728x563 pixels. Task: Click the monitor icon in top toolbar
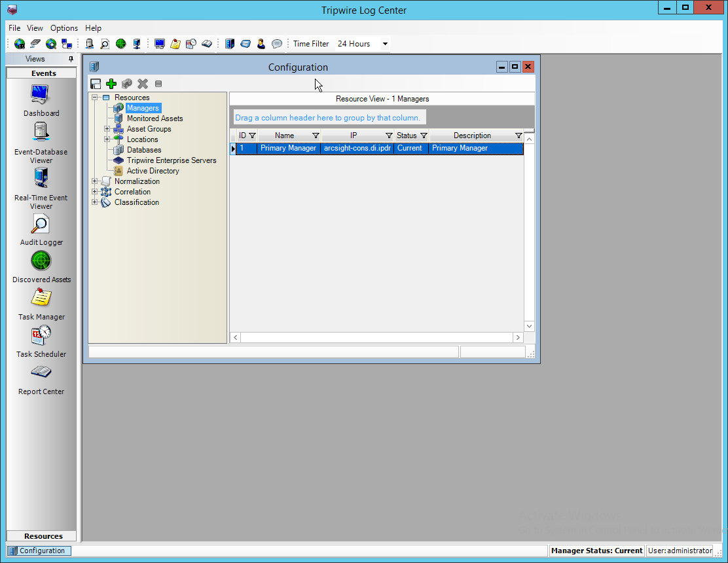160,44
